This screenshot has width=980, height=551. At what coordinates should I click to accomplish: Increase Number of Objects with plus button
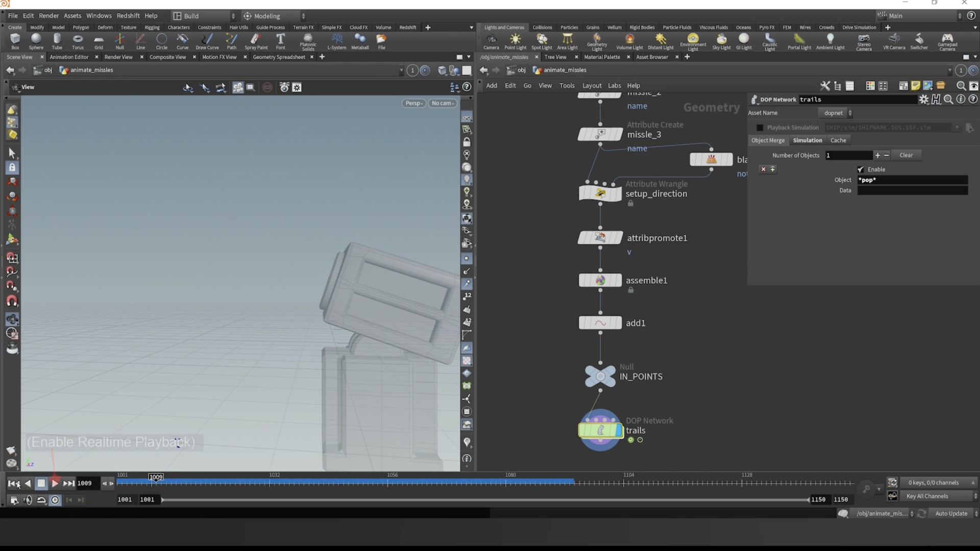pos(877,155)
